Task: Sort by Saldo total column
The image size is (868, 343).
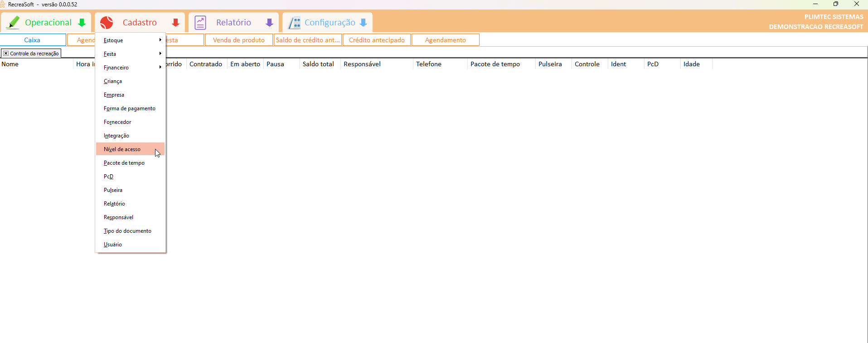Action: click(x=320, y=64)
